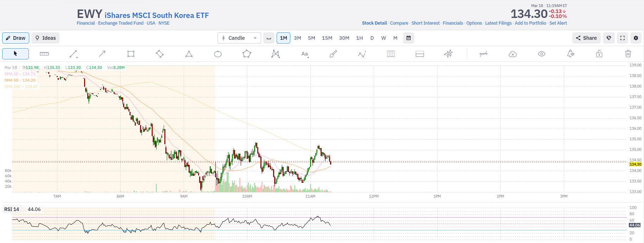
Task: Select the brush drawing tool
Action: pyautogui.click(x=333, y=54)
